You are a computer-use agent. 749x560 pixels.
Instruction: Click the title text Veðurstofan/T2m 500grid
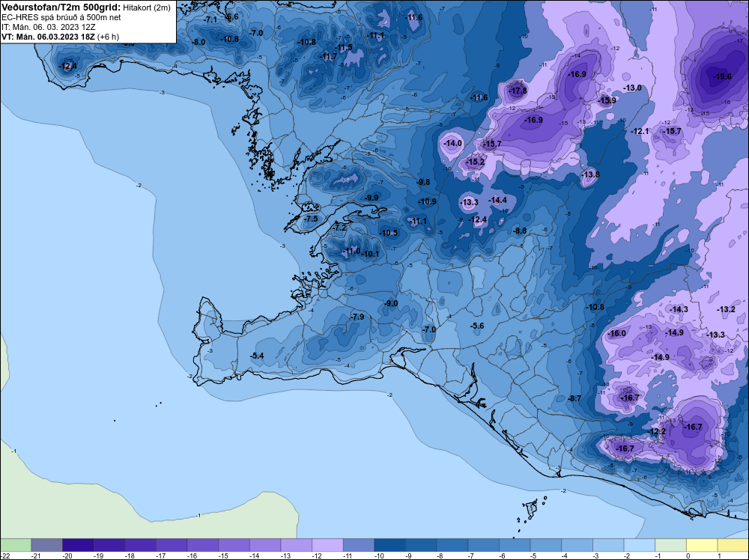[61, 7]
